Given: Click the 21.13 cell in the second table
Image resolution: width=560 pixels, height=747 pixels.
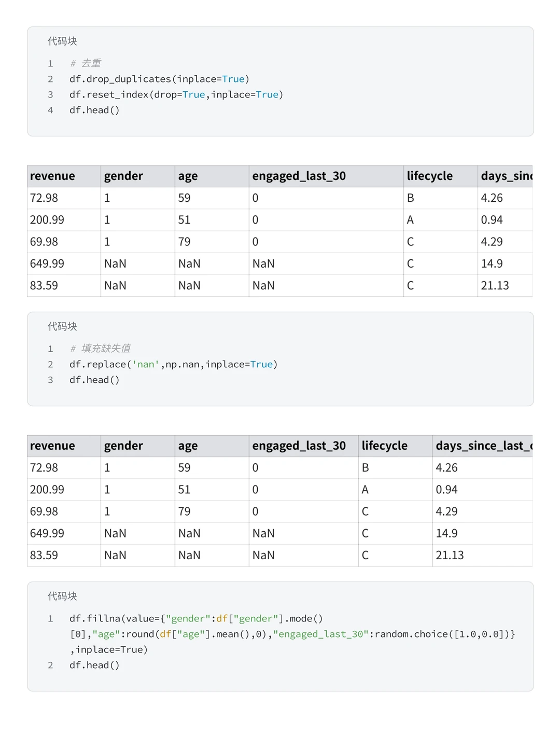Looking at the screenshot, I should point(450,555).
